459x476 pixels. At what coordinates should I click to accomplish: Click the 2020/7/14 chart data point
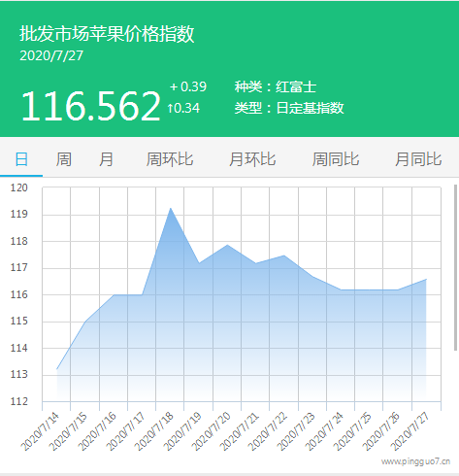[57, 369]
